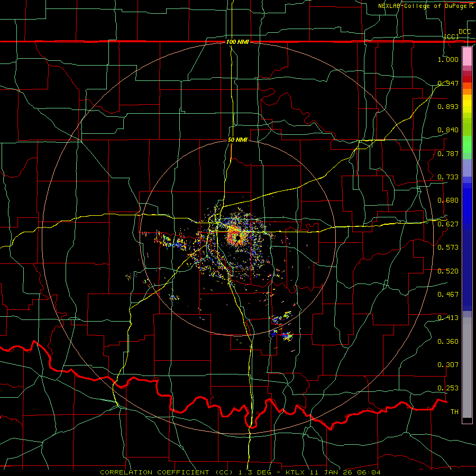Click the CORRELATION COEFFICIENT (CC) caption text
Screen dimensions: 476x476
[167, 472]
